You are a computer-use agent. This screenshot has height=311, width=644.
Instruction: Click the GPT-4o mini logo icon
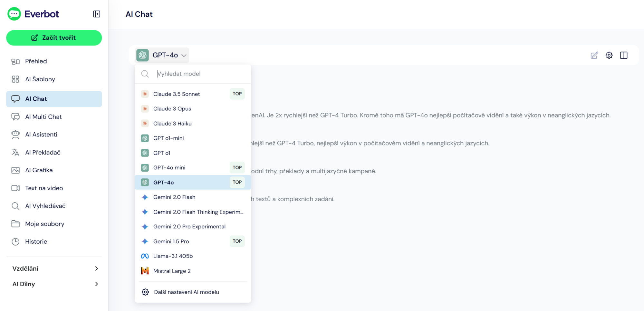point(145,168)
